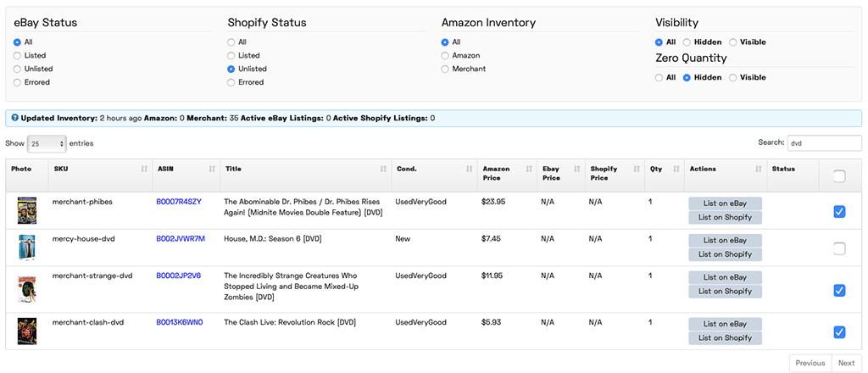Click the $11.95 Amazon price cell
This screenshot has height=373, width=868.
tap(492, 276)
